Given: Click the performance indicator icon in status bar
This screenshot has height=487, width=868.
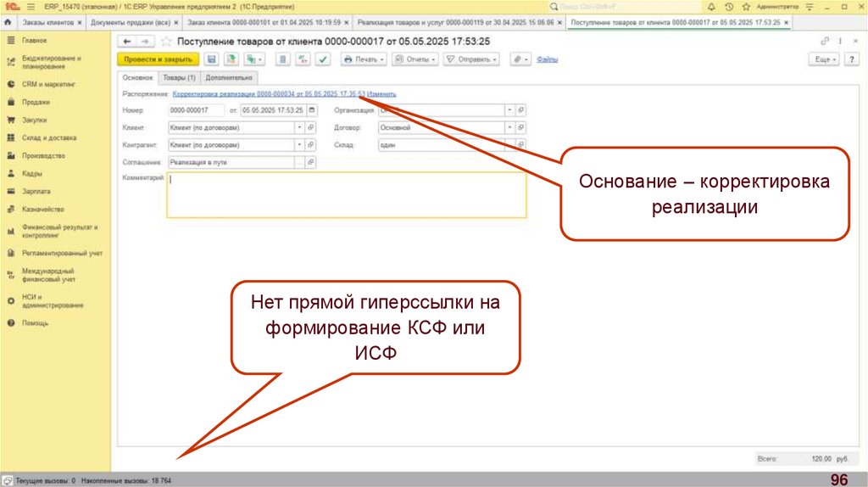Looking at the screenshot, I should (7, 481).
